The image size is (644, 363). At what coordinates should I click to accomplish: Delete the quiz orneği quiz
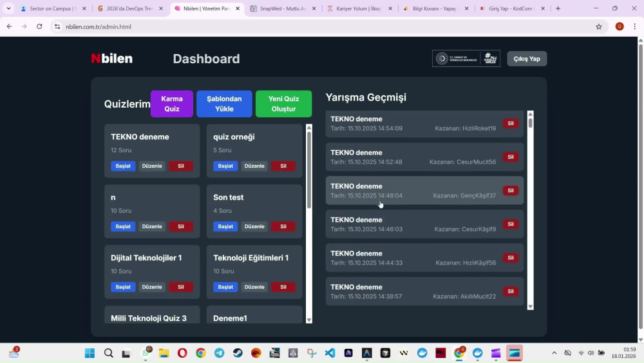[283, 166]
